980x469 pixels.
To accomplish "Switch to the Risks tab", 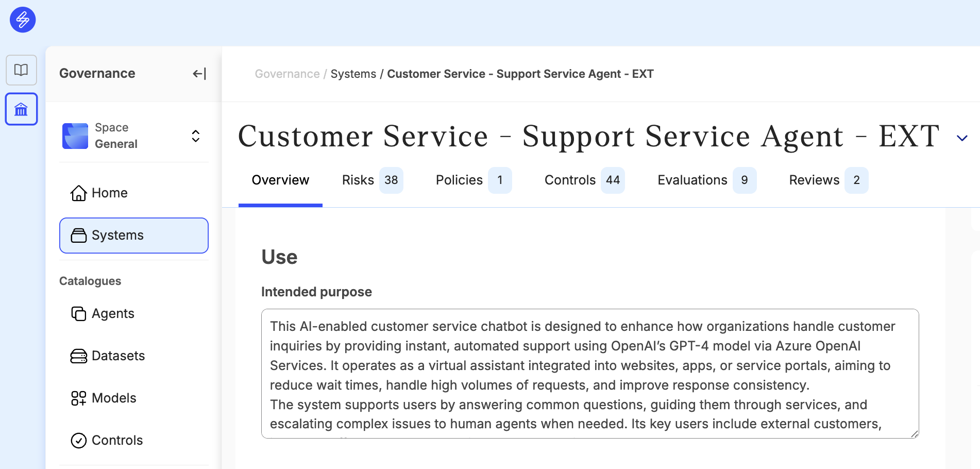I will click(372, 180).
